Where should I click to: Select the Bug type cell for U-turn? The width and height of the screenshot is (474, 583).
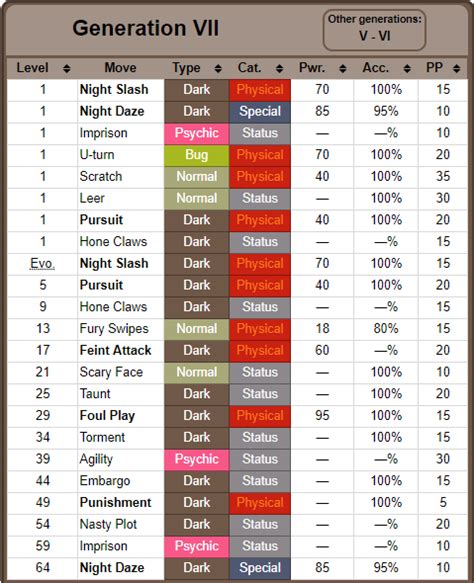[x=196, y=155]
